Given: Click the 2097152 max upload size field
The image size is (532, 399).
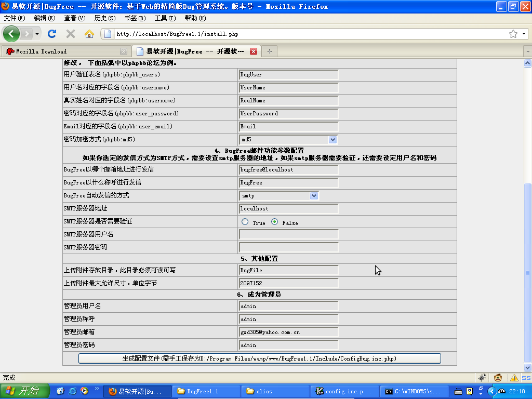Looking at the screenshot, I should click(289, 283).
